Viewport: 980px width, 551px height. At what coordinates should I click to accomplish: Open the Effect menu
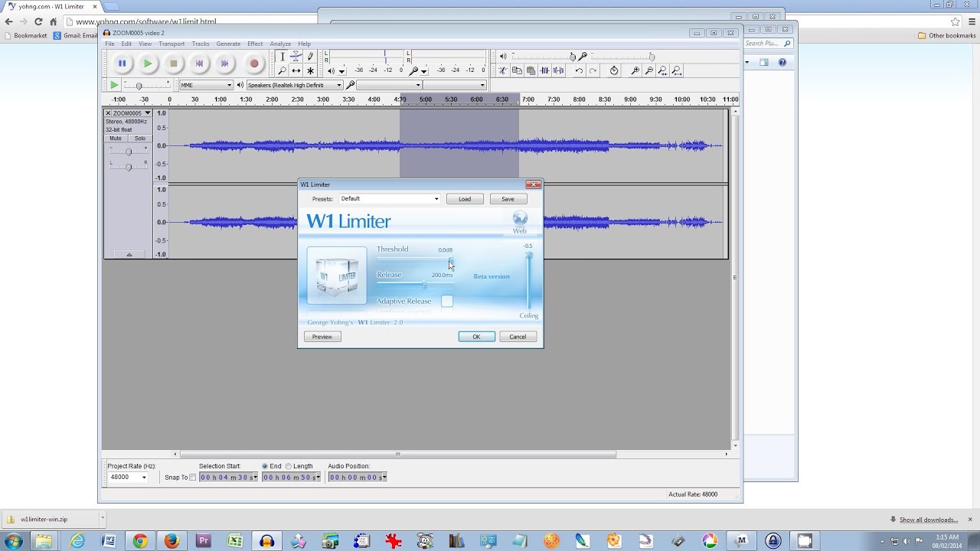(x=255, y=44)
